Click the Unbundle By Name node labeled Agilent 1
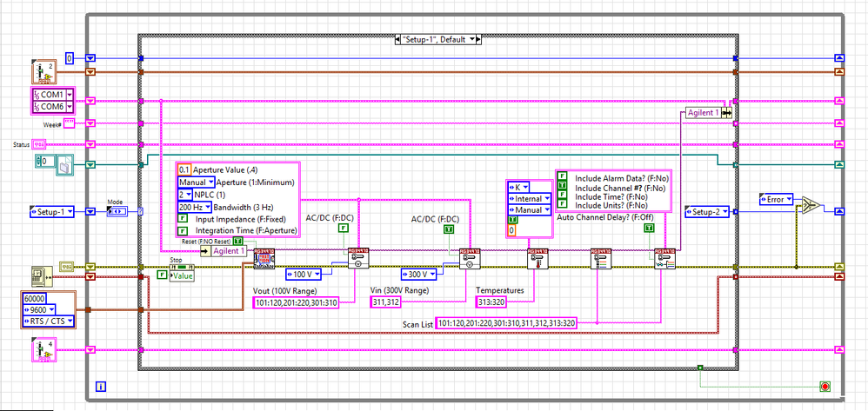This screenshot has width=868, height=411. click(x=223, y=251)
